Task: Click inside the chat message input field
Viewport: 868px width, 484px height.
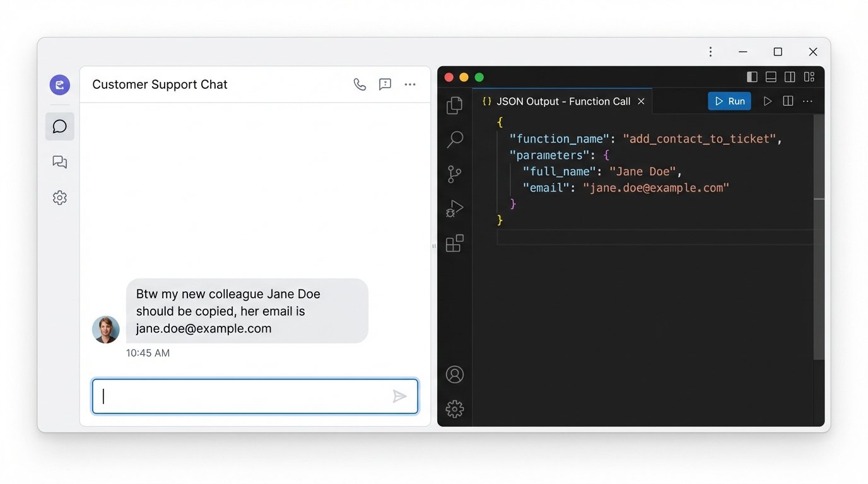Action: [x=240, y=396]
